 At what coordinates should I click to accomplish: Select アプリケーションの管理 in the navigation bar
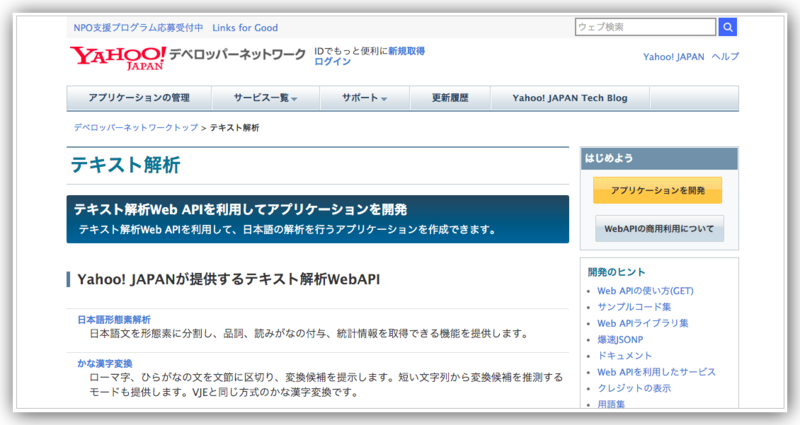click(x=139, y=98)
